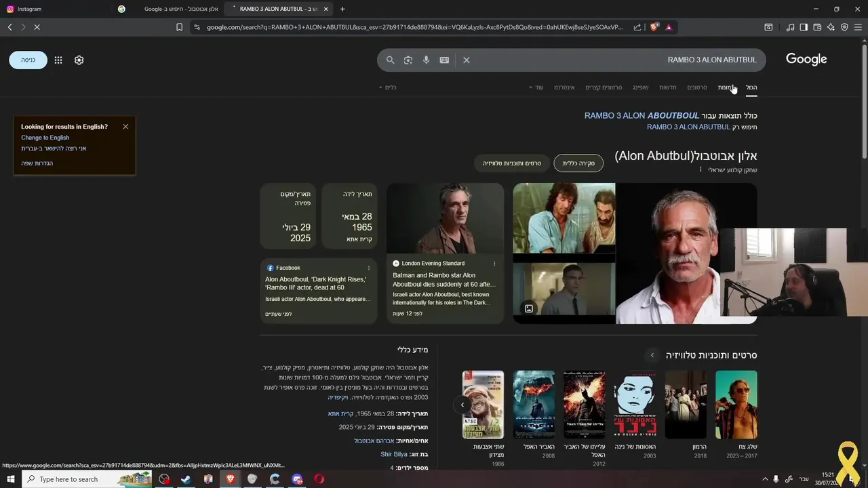This screenshot has width=868, height=488.
Task: Click the Change to English link
Action: pyautogui.click(x=45, y=138)
